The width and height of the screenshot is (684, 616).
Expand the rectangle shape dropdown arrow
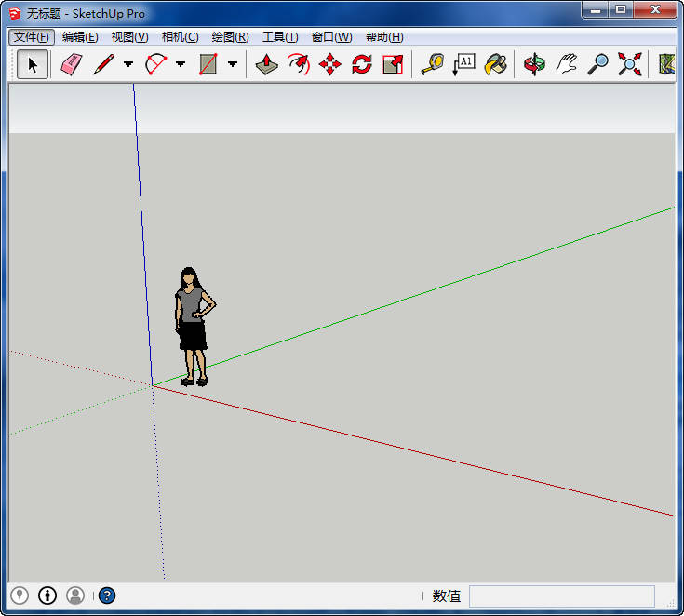tap(233, 65)
